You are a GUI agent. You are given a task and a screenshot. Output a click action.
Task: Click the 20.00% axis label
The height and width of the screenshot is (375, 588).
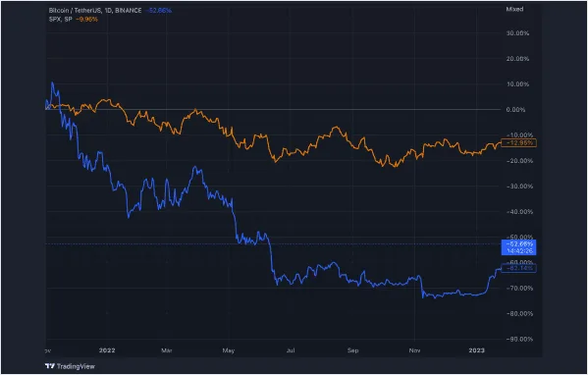click(x=517, y=59)
